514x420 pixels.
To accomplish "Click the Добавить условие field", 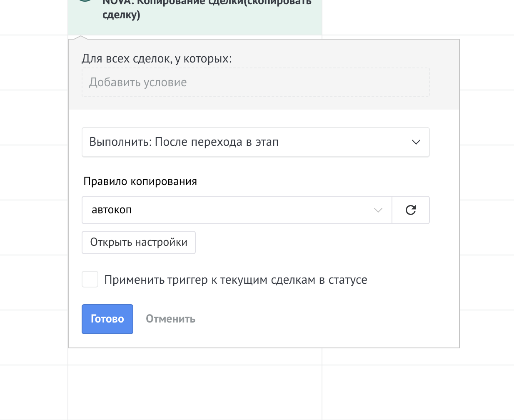I will point(255,82).
